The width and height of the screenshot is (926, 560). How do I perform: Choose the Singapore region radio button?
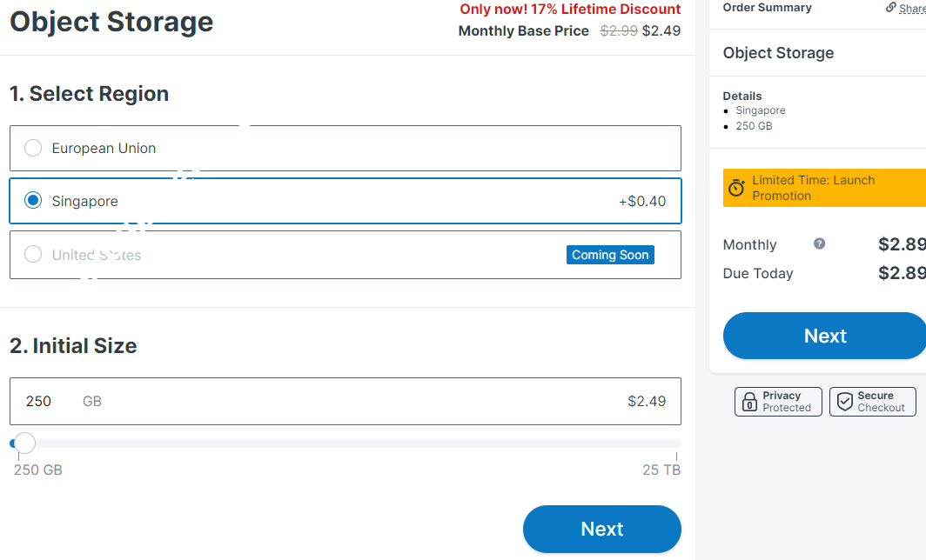tap(33, 201)
